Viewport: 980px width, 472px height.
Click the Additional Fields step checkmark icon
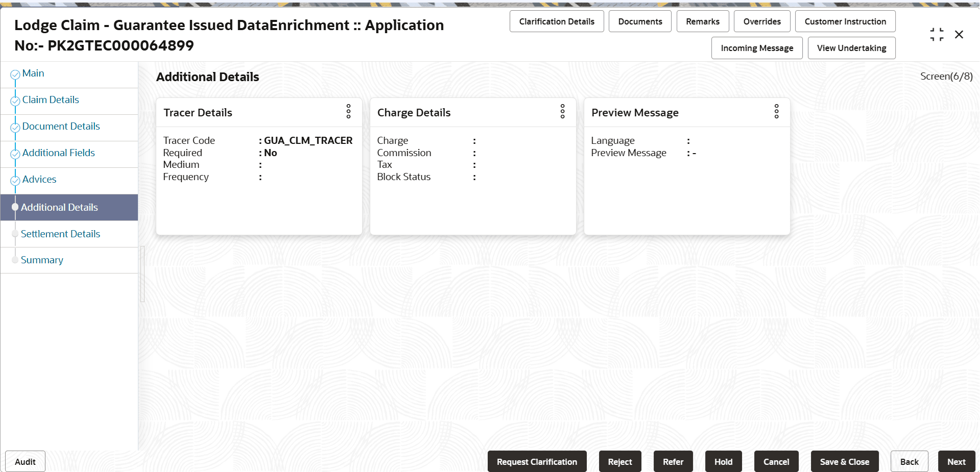[15, 155]
